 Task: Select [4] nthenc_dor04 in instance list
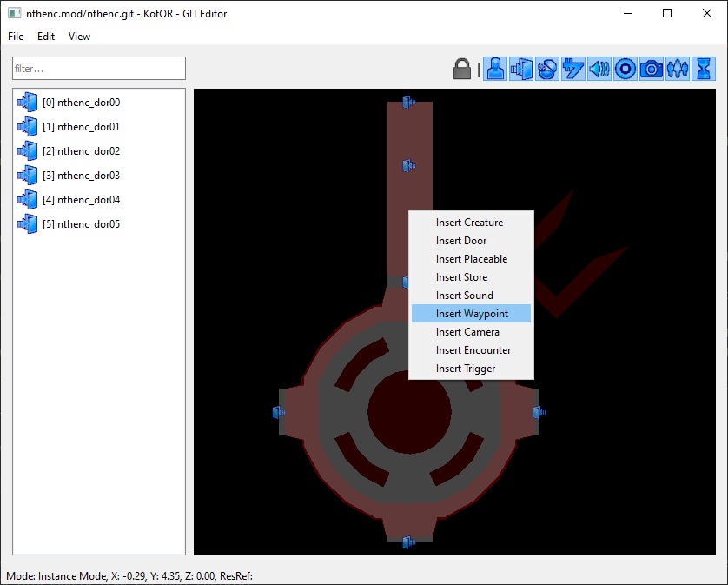(99, 200)
